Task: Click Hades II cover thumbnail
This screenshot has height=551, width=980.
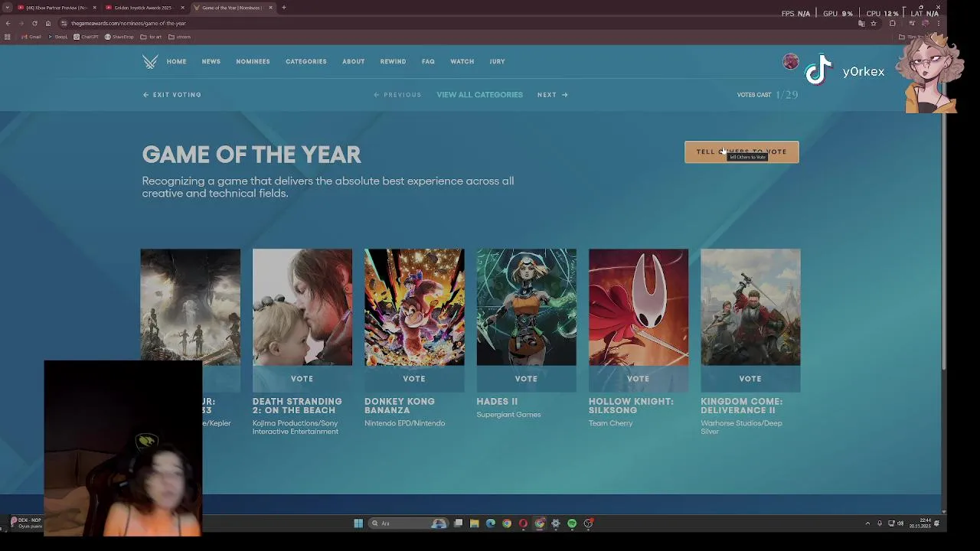Action: [526, 307]
